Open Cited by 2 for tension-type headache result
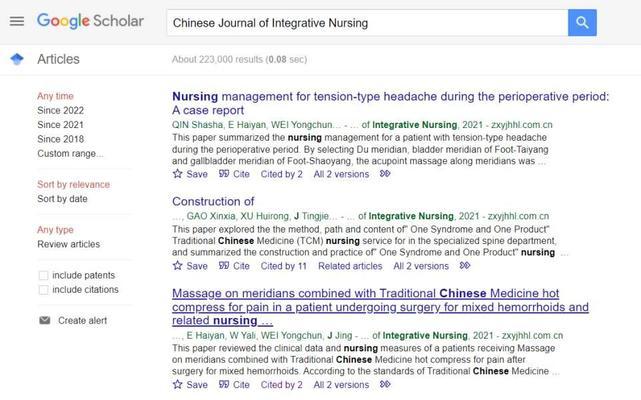 tap(282, 174)
